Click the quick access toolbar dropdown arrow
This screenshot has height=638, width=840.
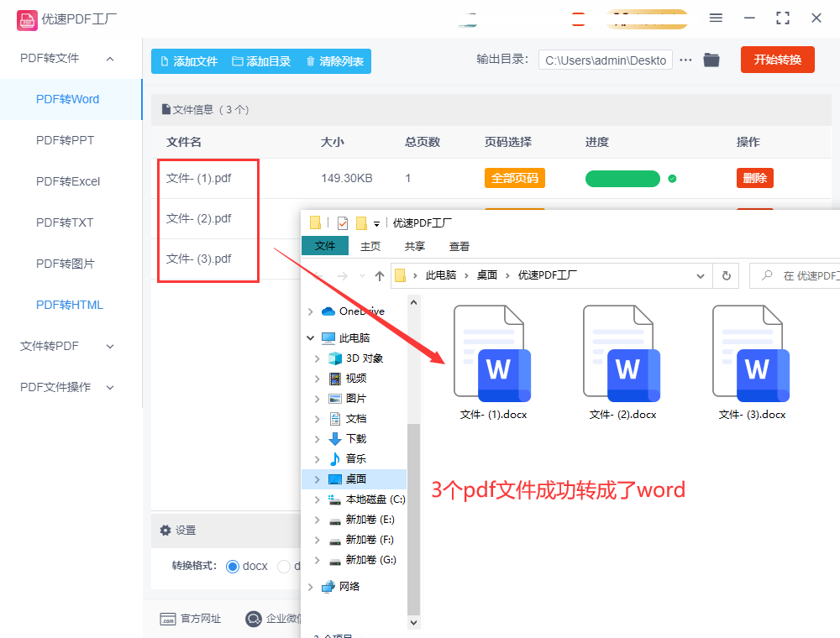pos(376,224)
